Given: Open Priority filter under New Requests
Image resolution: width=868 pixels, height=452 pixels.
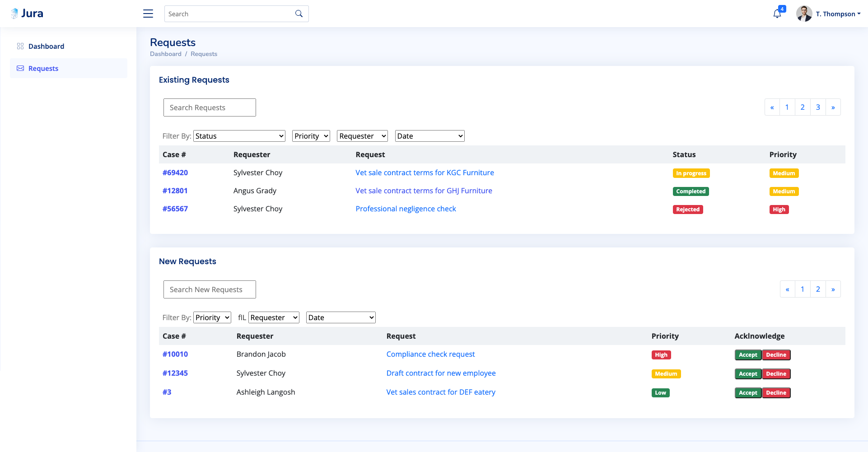Looking at the screenshot, I should click(x=212, y=317).
